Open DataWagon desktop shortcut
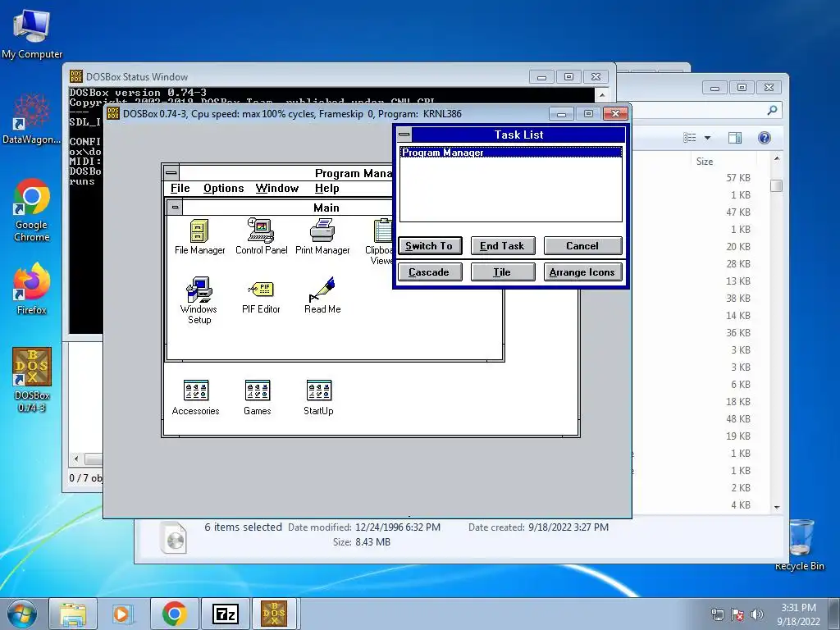The image size is (840, 630). (32, 119)
